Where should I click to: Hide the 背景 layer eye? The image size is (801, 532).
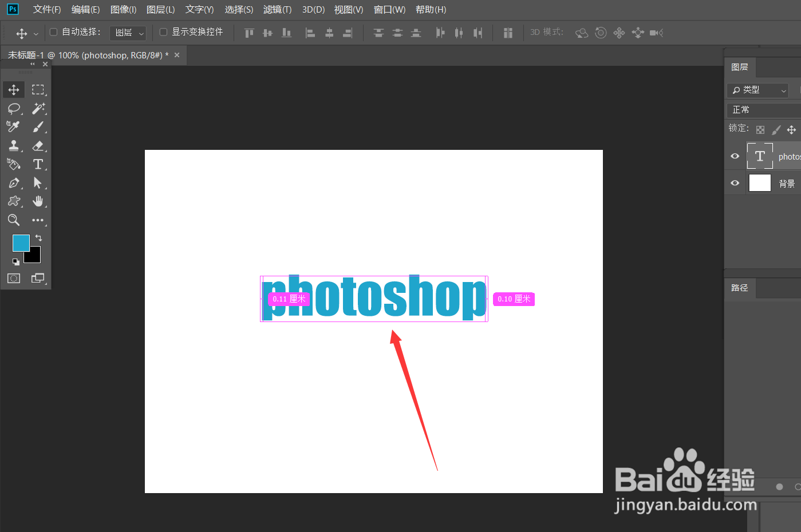735,183
